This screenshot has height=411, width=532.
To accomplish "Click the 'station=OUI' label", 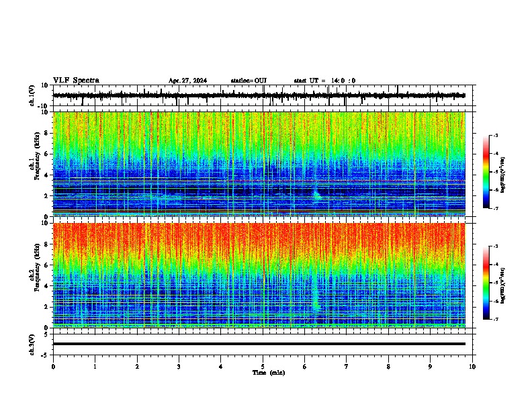I will (249, 81).
